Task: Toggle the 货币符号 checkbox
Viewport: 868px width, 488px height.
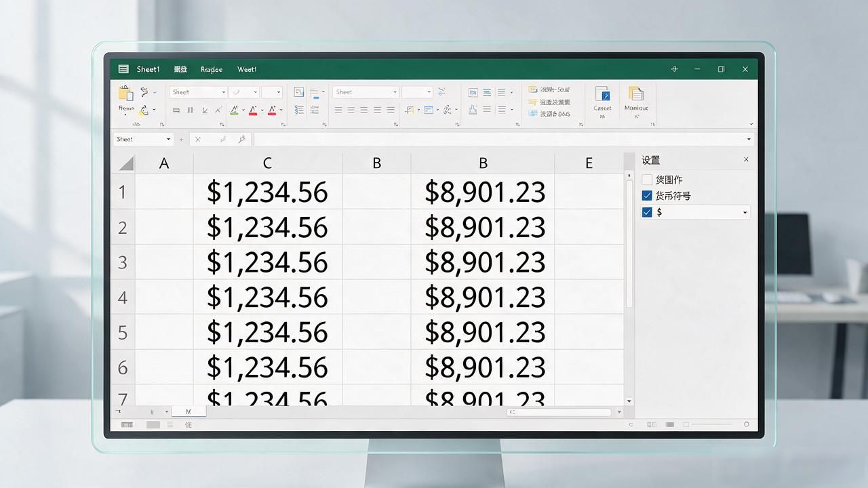Action: tap(647, 196)
